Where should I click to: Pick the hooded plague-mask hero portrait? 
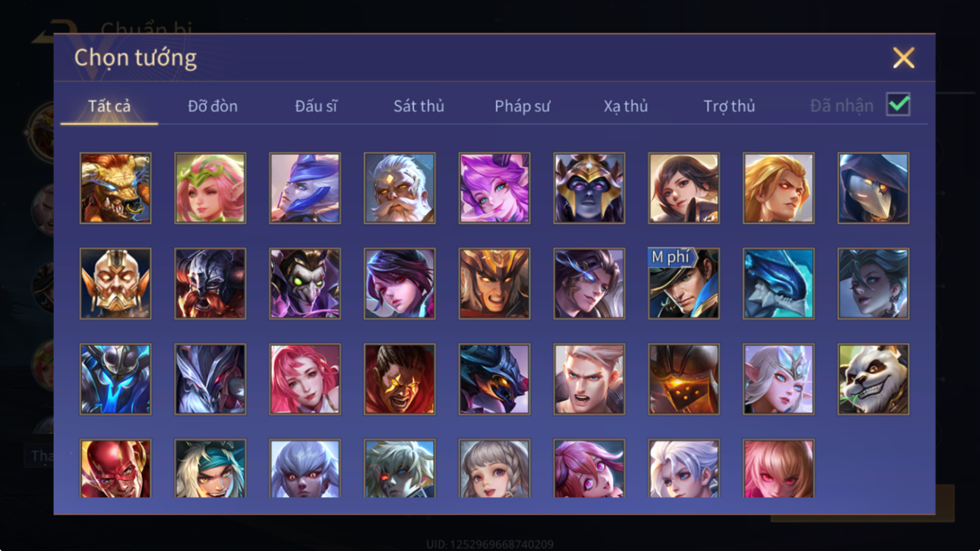click(x=873, y=188)
